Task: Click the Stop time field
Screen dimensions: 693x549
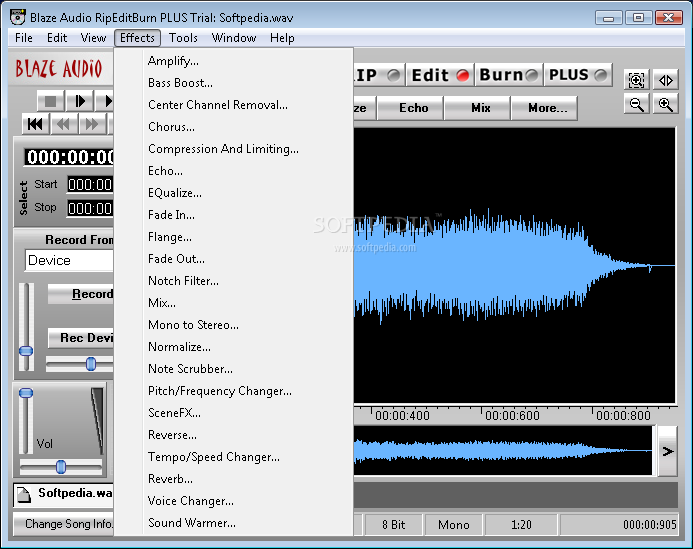Action: click(x=90, y=208)
